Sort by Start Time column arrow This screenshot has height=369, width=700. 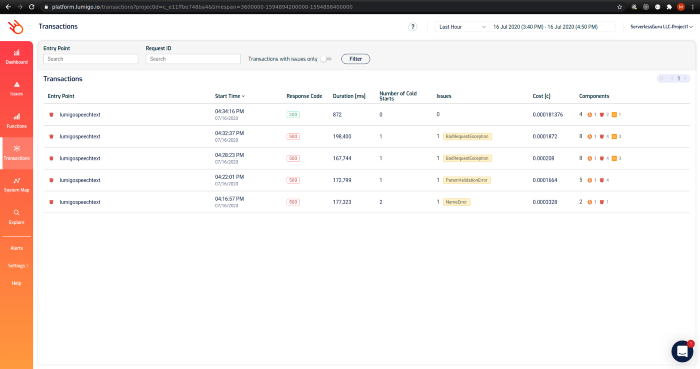(243, 96)
